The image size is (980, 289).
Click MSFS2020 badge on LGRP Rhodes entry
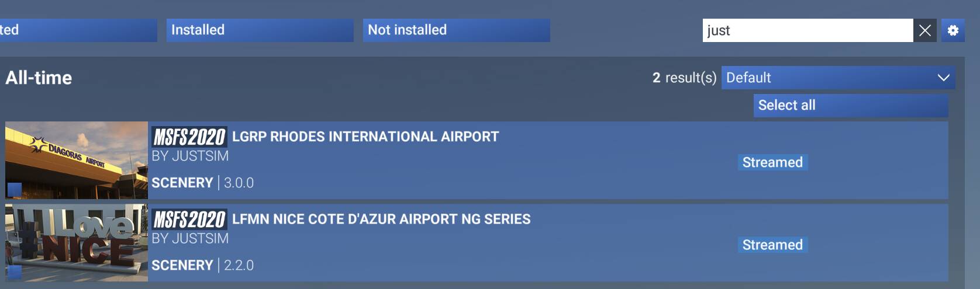189,137
